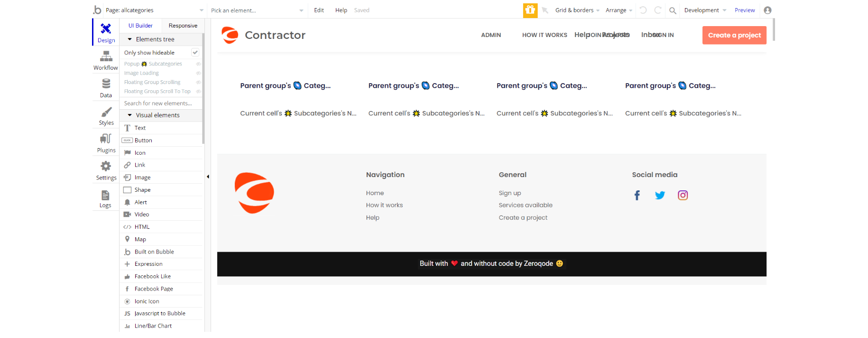
Task: Open the Arrange dropdown
Action: point(619,10)
